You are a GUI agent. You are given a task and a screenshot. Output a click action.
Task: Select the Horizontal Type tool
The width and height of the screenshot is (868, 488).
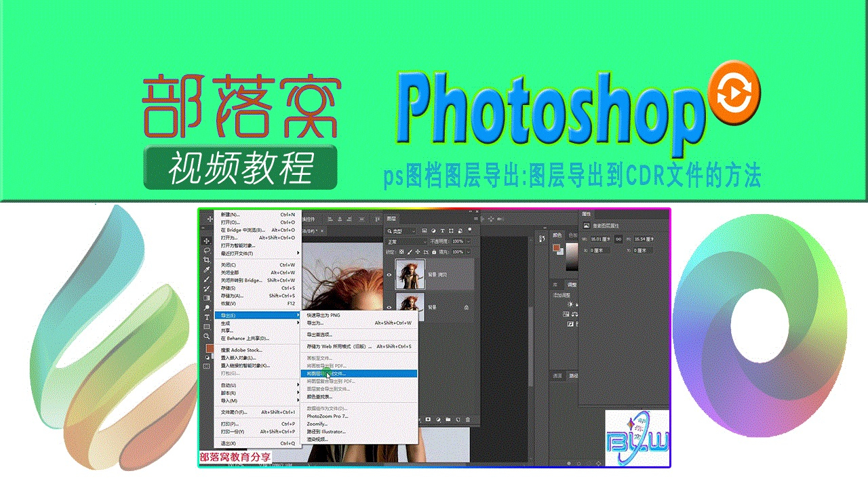point(207,317)
